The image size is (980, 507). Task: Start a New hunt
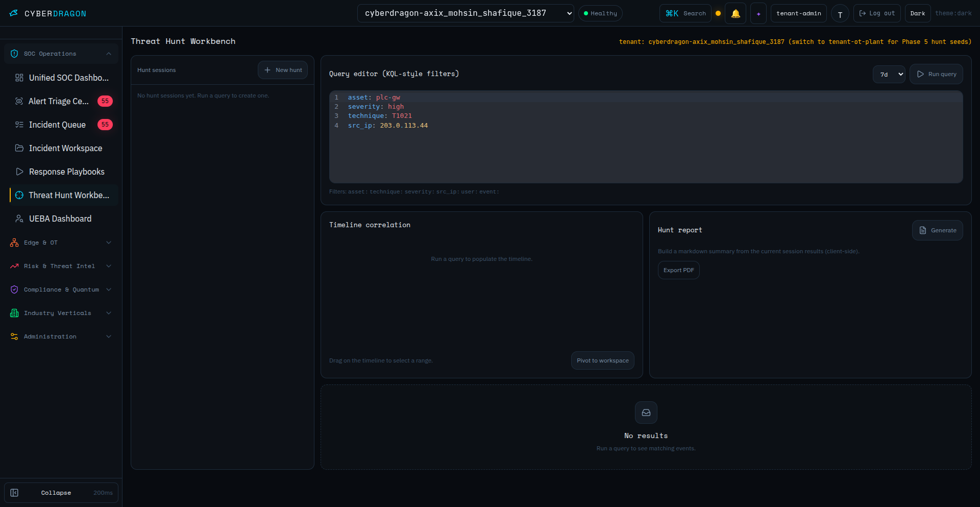(283, 70)
